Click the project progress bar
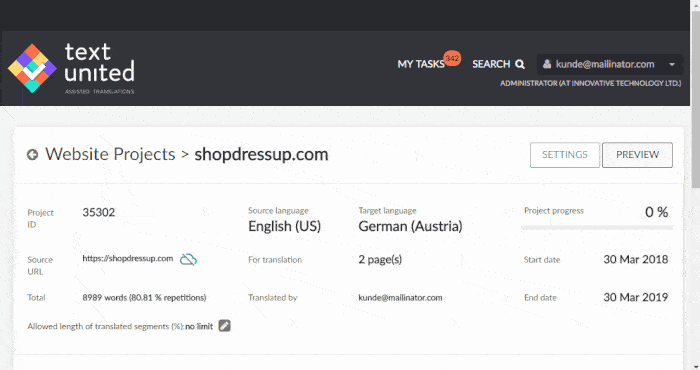700x370 pixels. pyautogui.click(x=597, y=228)
